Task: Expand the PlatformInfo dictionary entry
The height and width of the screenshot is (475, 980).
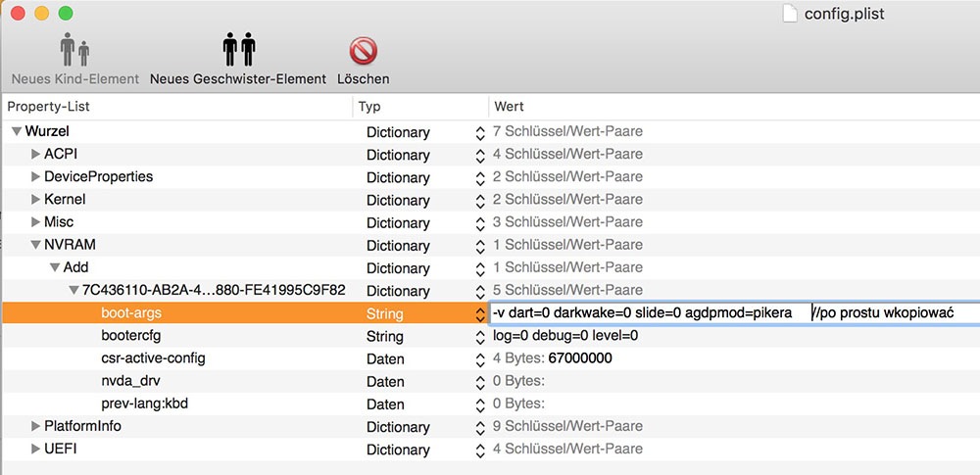Action: click(x=35, y=427)
